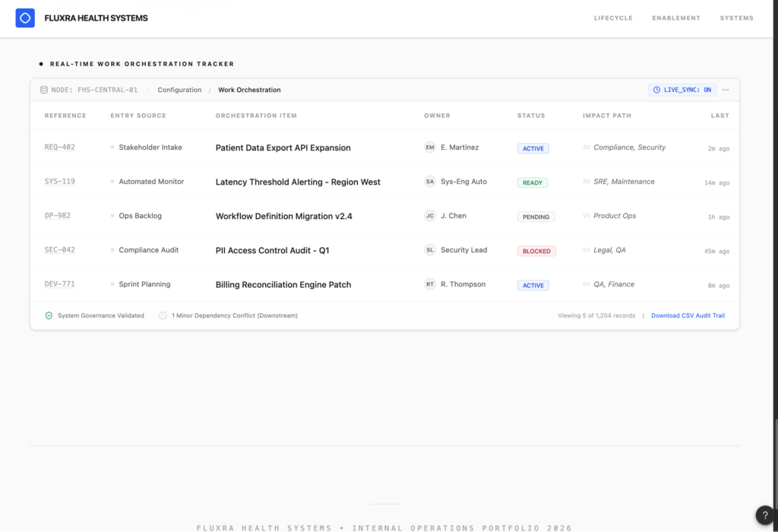Open reference link SYS-119
The width and height of the screenshot is (778, 532).
59,182
